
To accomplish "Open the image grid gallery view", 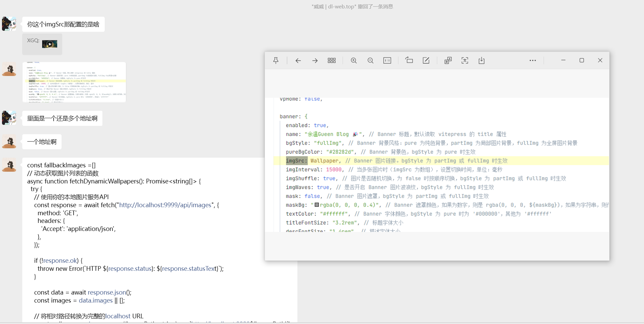I will [332, 61].
